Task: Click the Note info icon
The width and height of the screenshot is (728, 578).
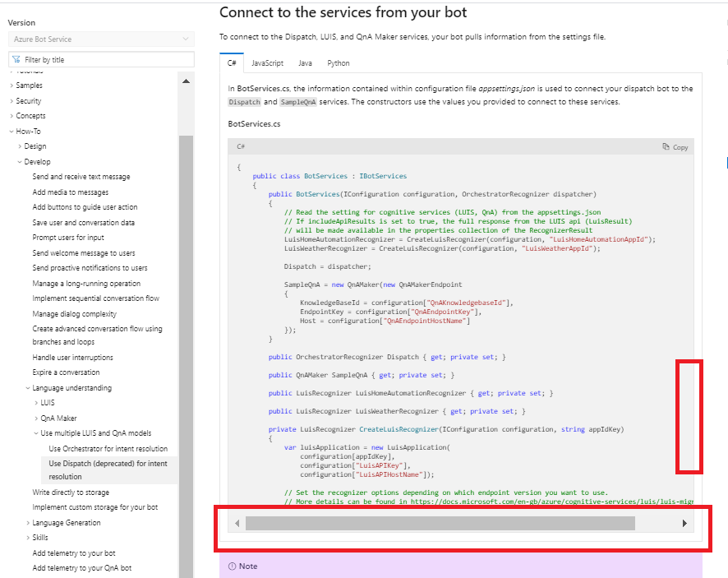Action: click(x=233, y=566)
